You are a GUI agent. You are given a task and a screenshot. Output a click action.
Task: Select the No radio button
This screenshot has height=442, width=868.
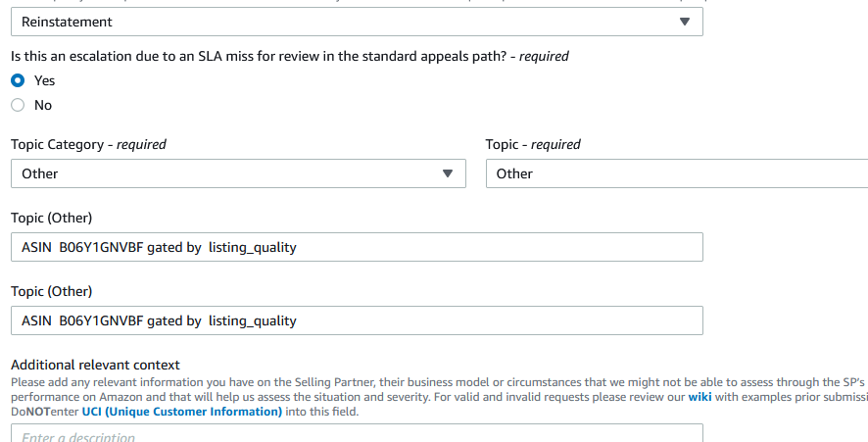pos(18,105)
